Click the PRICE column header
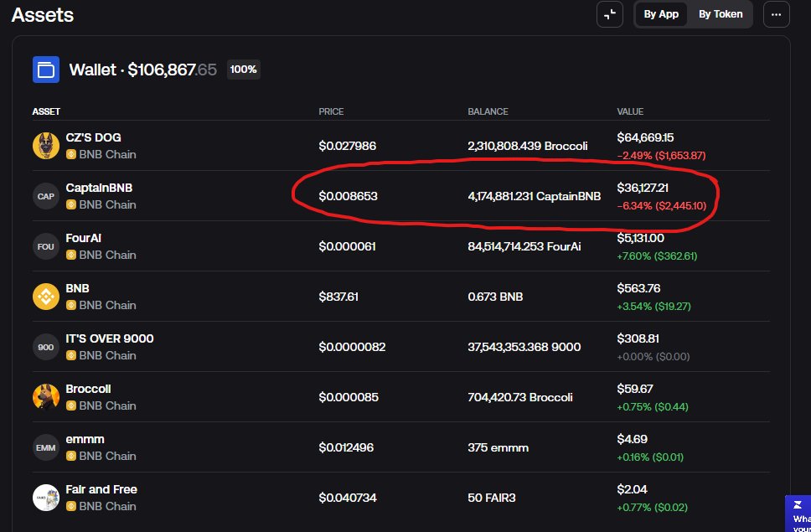The height and width of the screenshot is (532, 811). (331, 111)
